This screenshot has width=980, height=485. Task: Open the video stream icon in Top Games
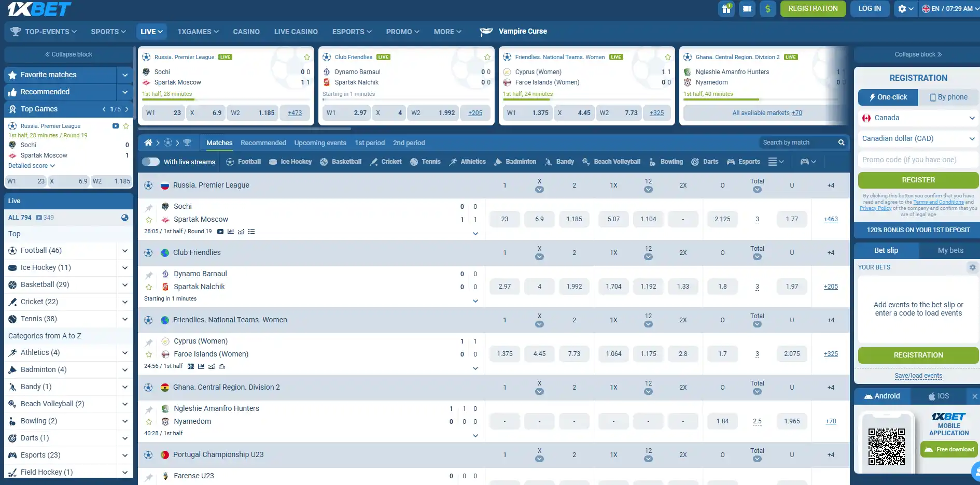[x=116, y=126]
